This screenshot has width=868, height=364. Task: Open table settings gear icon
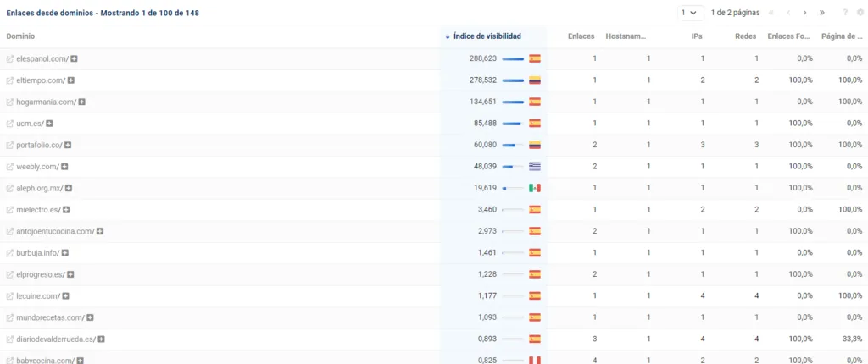point(860,13)
